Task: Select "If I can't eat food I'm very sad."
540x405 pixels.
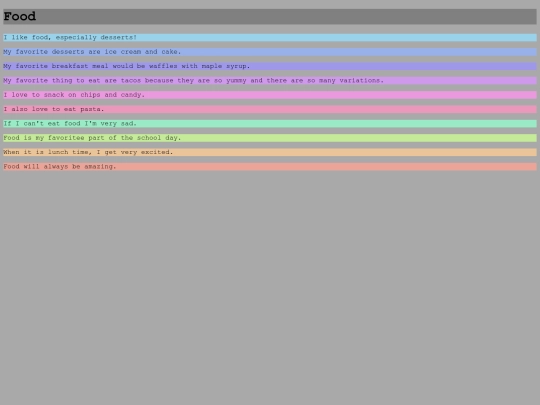Action: tap(270, 124)
